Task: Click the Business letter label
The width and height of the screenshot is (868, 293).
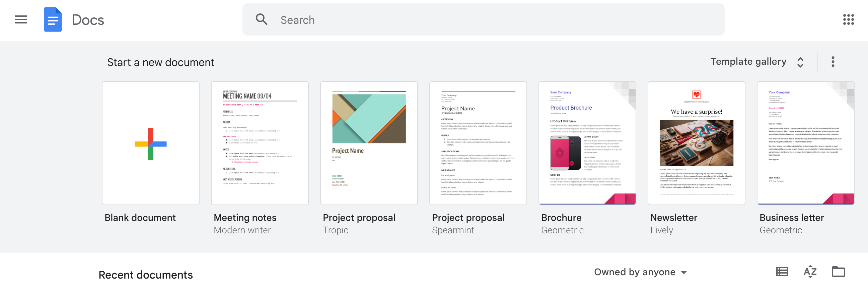Action: (792, 218)
